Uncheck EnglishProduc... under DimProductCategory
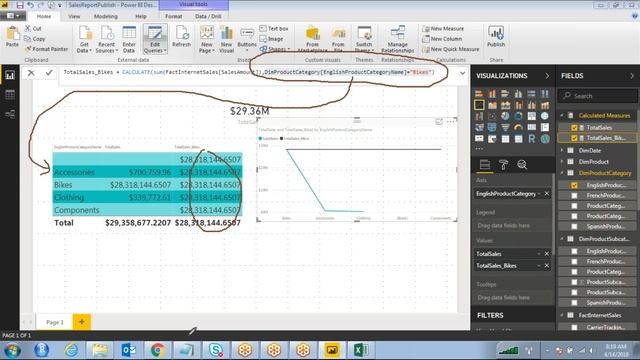640x360 pixels. (x=574, y=185)
